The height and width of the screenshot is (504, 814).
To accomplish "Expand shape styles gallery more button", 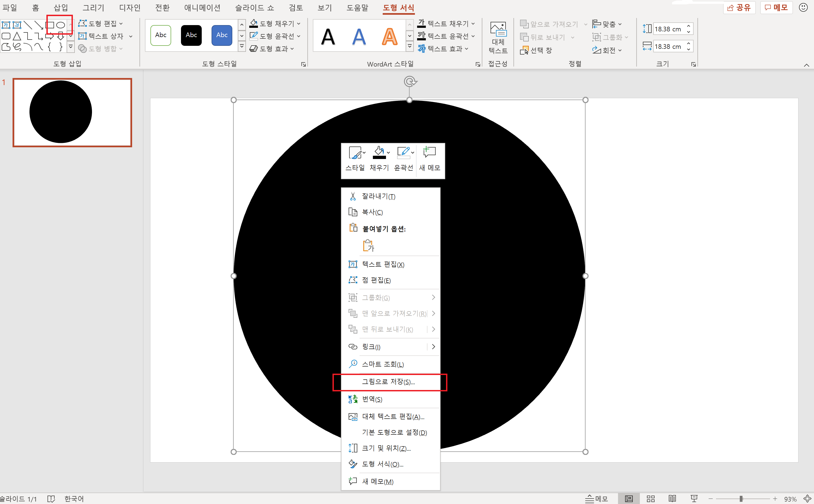I will pyautogui.click(x=242, y=47).
